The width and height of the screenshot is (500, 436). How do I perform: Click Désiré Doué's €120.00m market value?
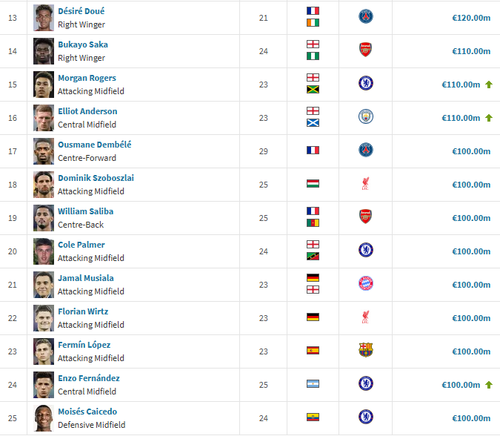471,18
